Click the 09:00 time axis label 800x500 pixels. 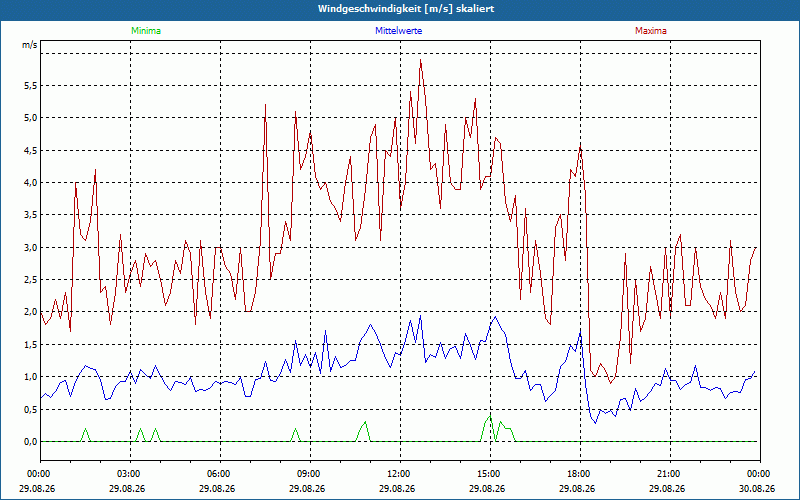[310, 474]
